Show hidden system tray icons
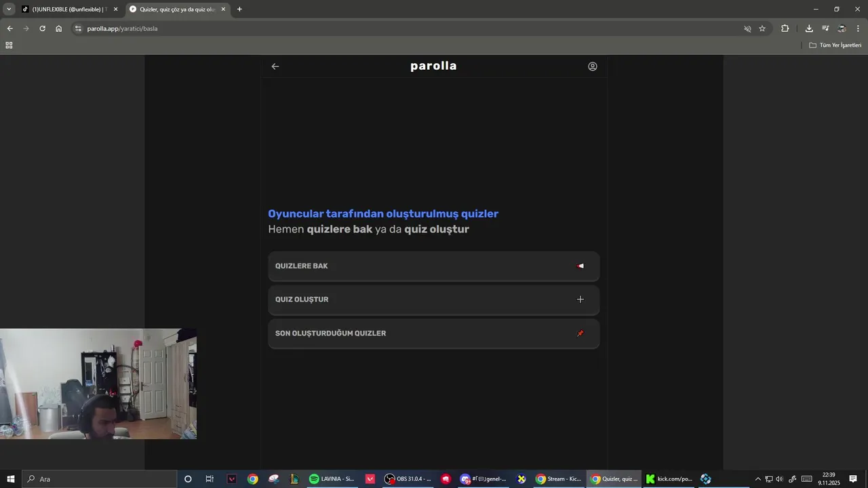 coord(758,479)
